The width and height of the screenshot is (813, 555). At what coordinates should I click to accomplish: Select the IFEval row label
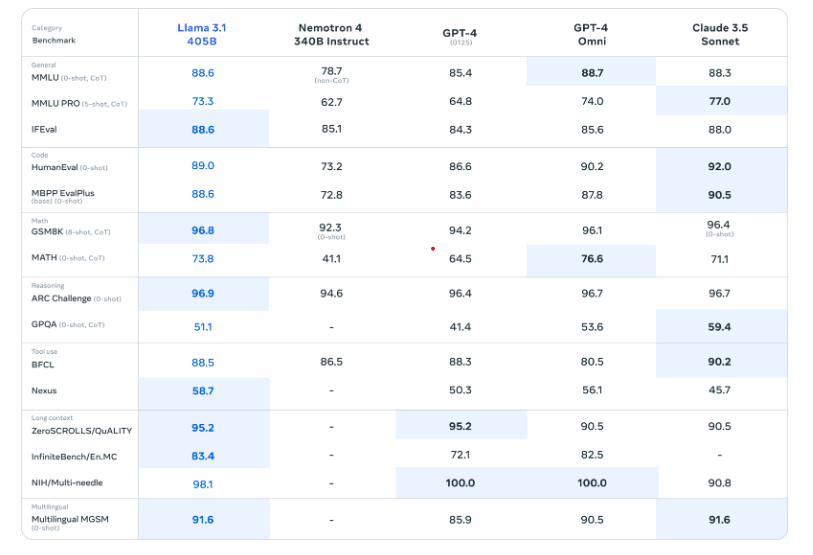pyautogui.click(x=44, y=130)
